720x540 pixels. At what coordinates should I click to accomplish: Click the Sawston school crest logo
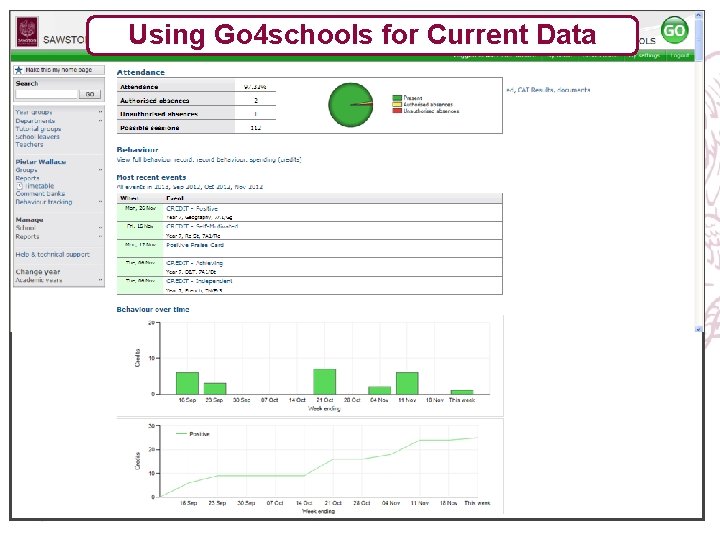click(27, 32)
